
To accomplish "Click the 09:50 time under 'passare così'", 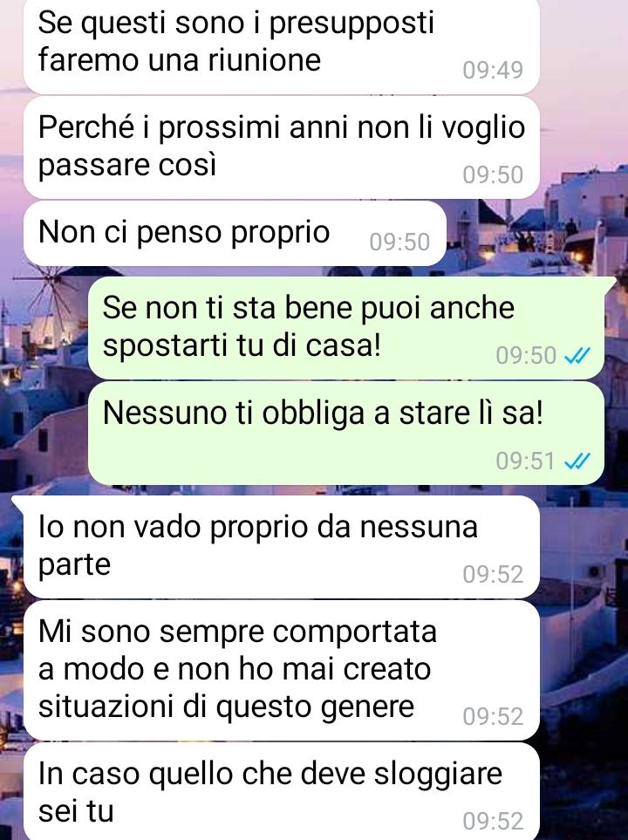I will (x=493, y=175).
